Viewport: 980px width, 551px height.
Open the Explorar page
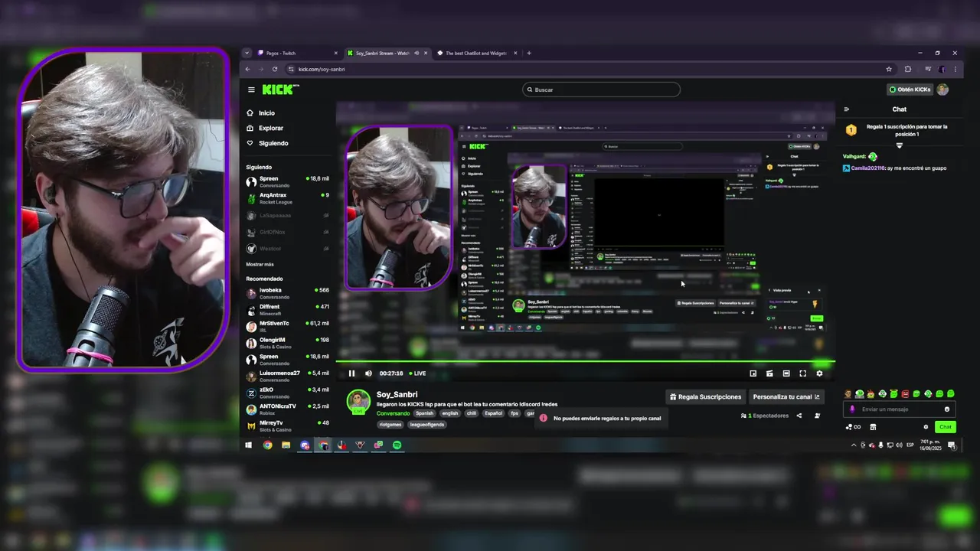point(265,128)
